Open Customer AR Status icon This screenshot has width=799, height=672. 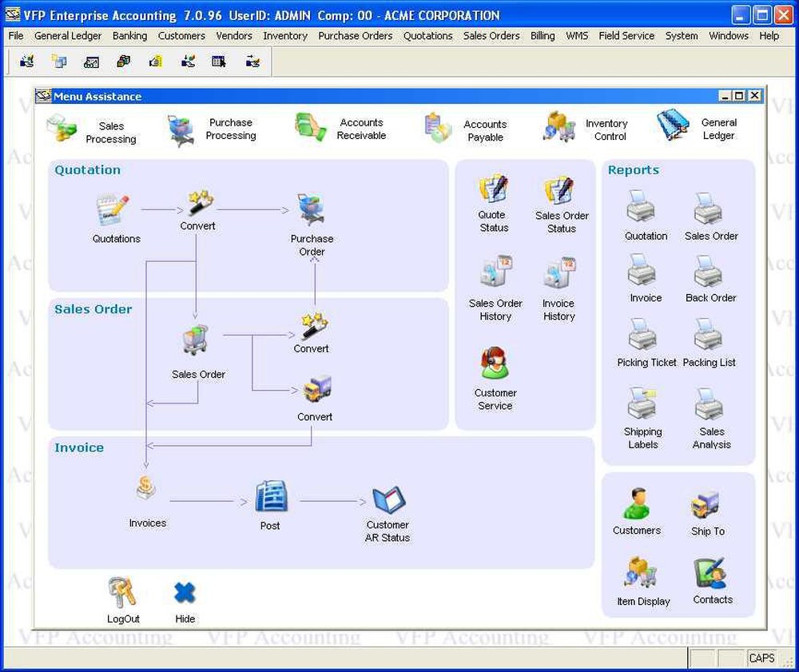388,501
